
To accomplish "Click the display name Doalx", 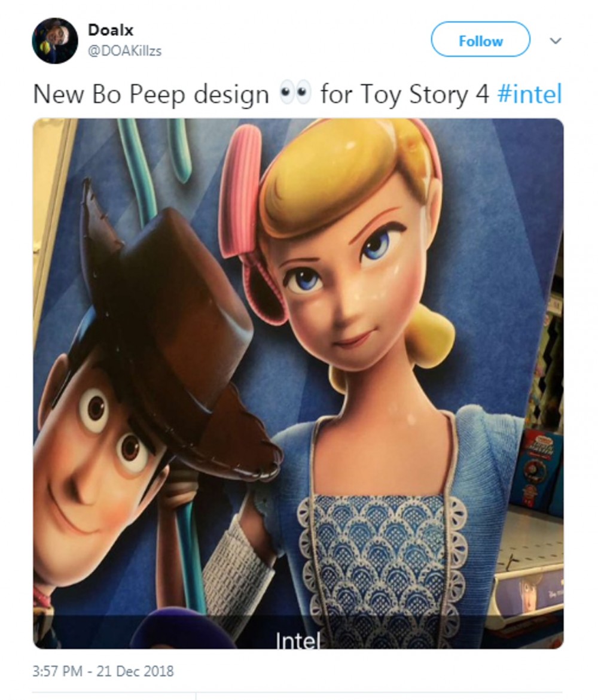I will click(110, 30).
